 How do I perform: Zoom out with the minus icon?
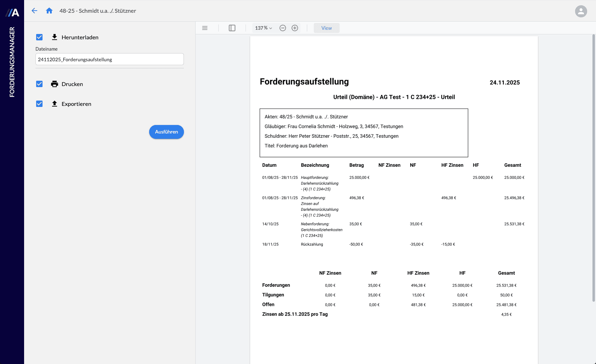tap(283, 28)
